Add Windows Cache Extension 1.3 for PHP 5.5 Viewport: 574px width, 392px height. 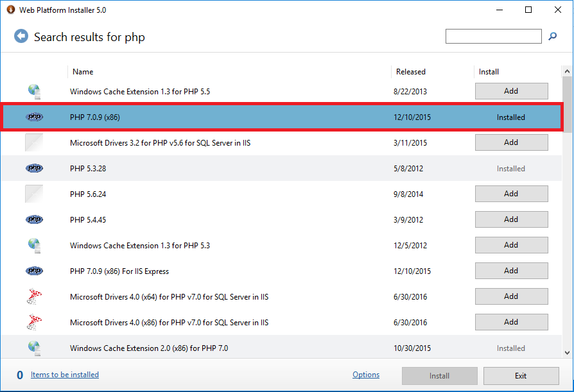coord(511,91)
